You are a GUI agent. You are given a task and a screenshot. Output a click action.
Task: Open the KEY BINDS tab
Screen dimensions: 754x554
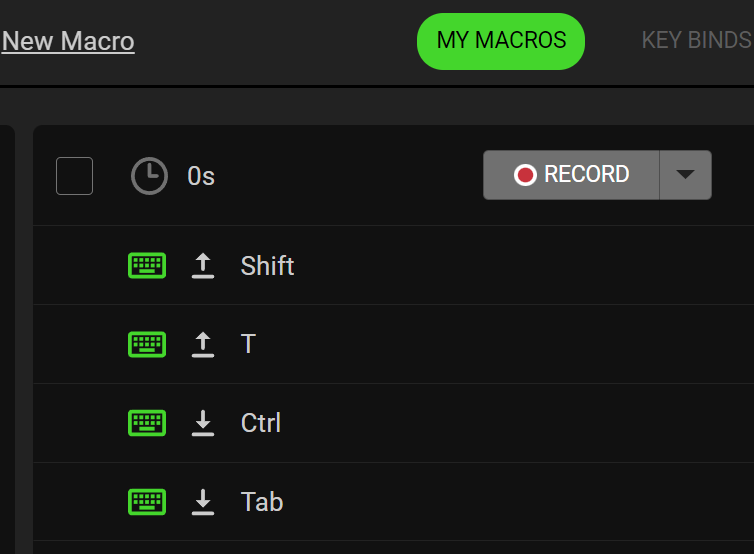(696, 41)
